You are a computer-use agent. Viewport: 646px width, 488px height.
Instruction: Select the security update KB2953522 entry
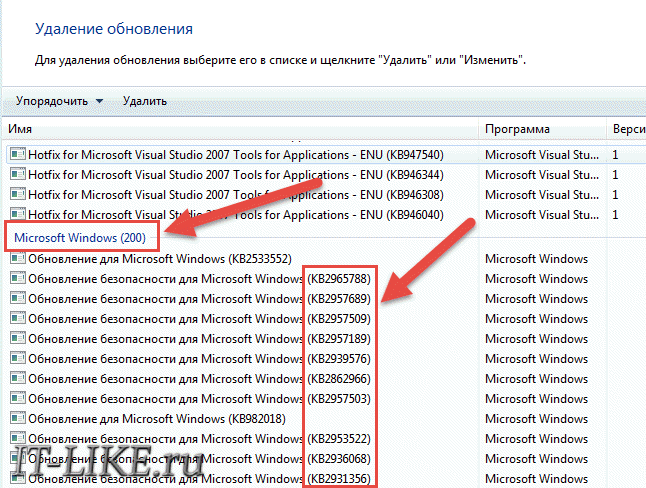(199, 439)
